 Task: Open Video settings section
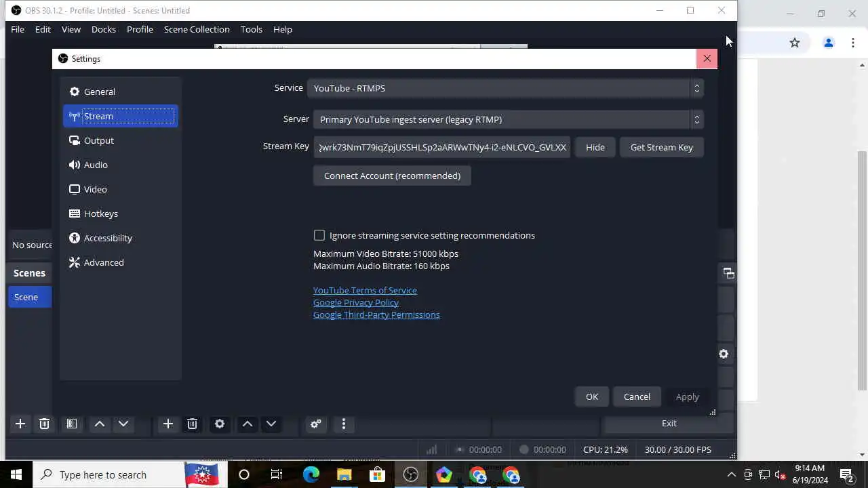pos(120,189)
